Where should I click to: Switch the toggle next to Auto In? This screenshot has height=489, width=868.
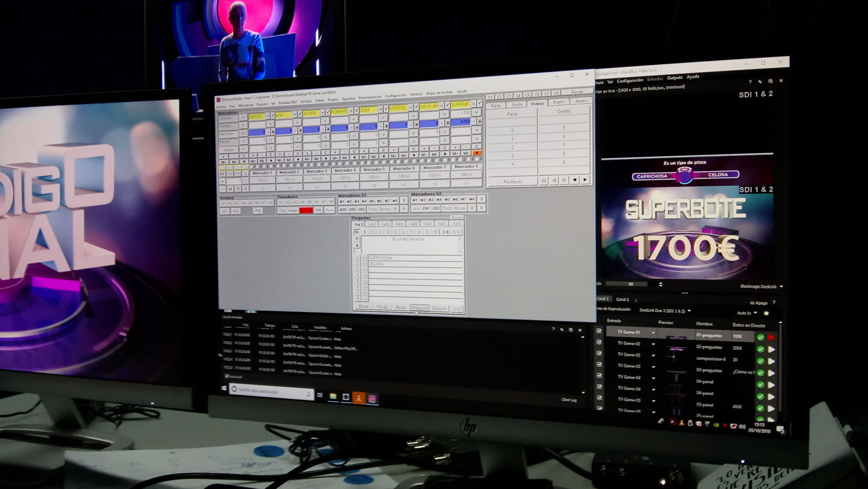(766, 313)
